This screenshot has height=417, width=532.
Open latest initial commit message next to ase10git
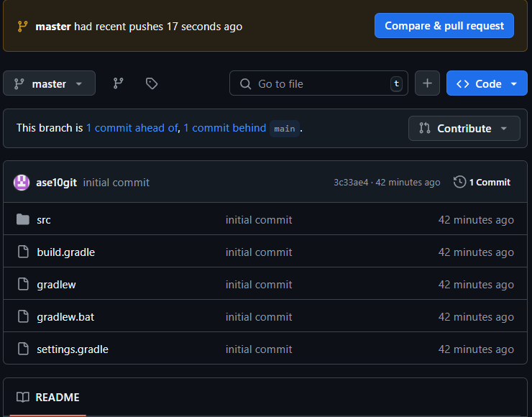(x=116, y=183)
